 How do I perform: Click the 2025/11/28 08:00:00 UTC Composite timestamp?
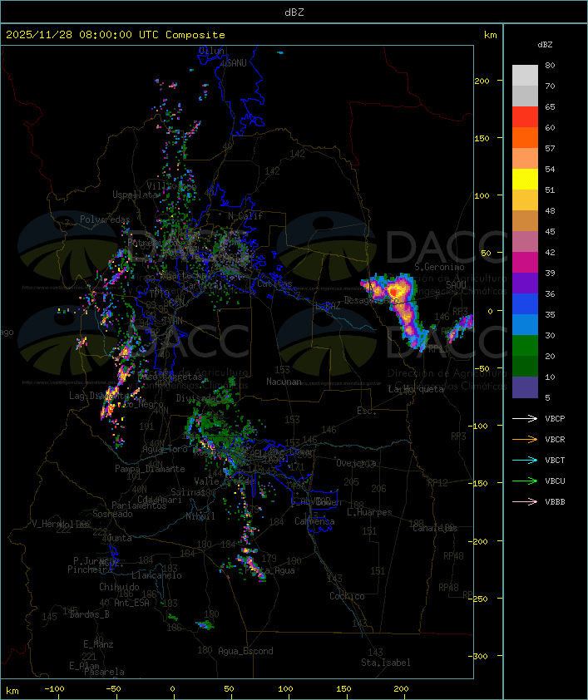pyautogui.click(x=116, y=35)
